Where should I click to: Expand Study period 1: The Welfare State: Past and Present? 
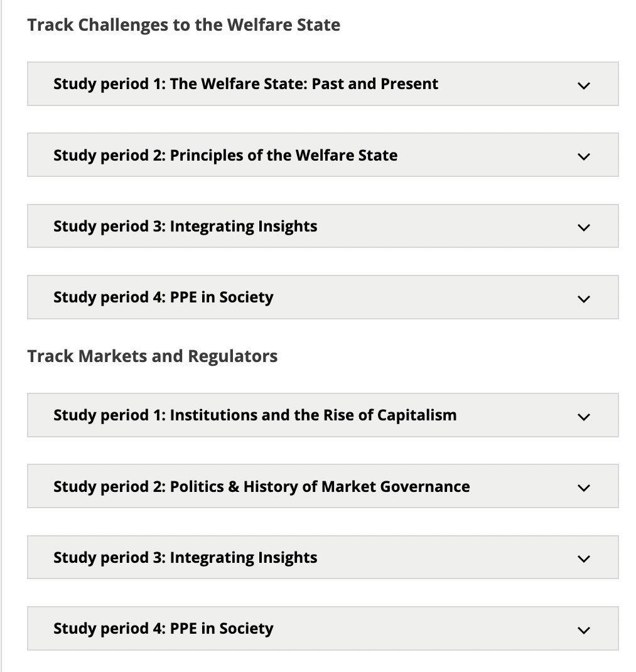245,84
